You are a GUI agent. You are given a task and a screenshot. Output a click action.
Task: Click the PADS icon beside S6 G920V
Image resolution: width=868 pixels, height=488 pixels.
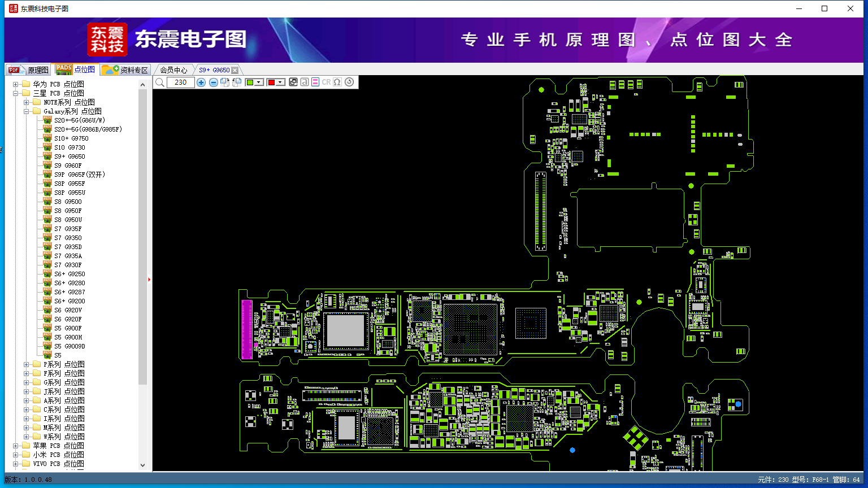pos(47,310)
